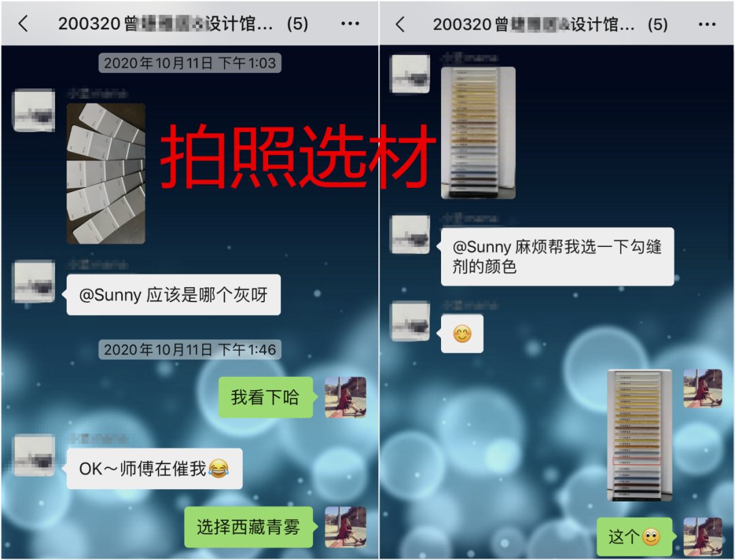Go back from the left chat screen
Viewport: 735px width, 560px height.
pos(22,23)
